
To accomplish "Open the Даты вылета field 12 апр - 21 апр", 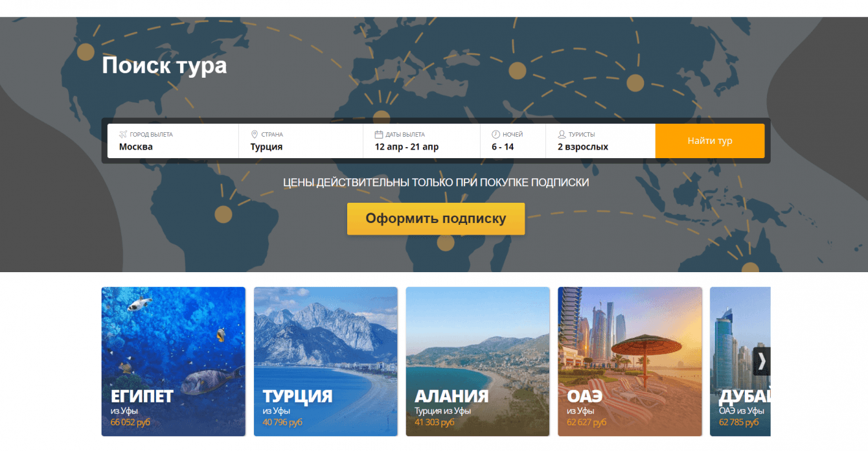I will pyautogui.click(x=422, y=141).
